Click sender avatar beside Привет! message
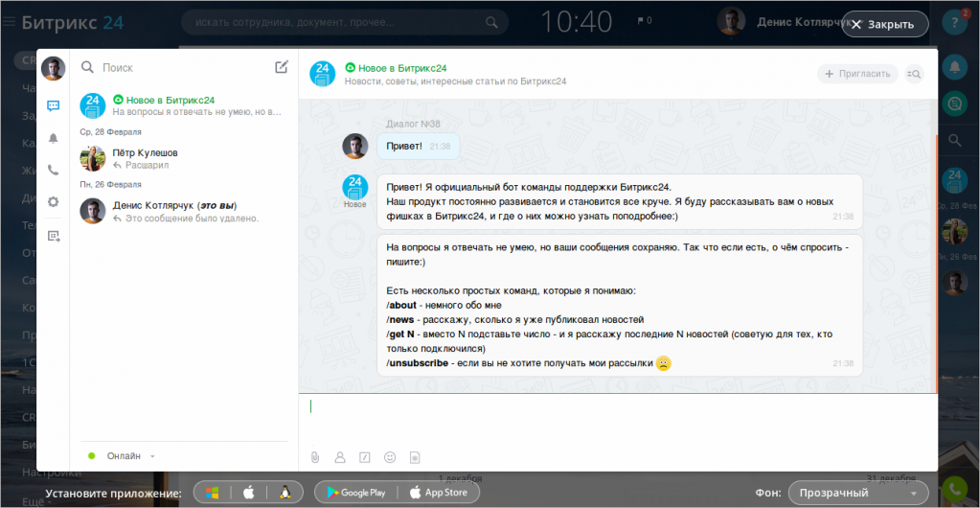 point(355,146)
